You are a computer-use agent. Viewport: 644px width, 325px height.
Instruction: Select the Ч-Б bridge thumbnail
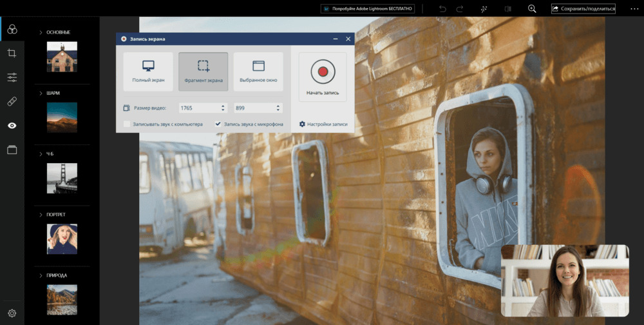62,178
